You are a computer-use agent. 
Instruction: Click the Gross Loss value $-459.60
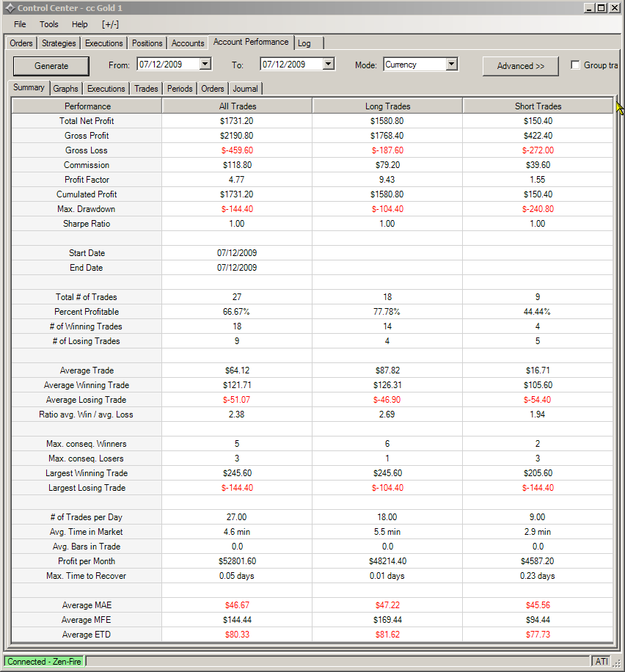[237, 150]
